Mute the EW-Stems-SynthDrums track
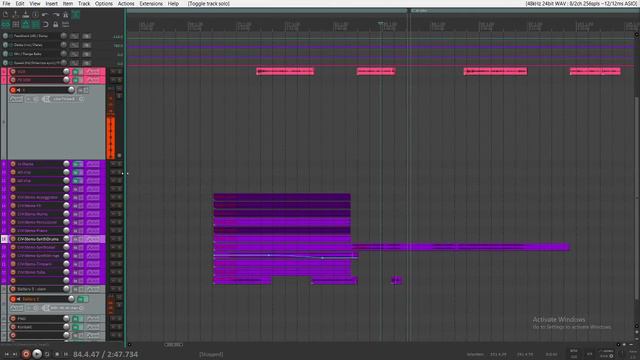The image size is (640, 360). click(x=76, y=239)
